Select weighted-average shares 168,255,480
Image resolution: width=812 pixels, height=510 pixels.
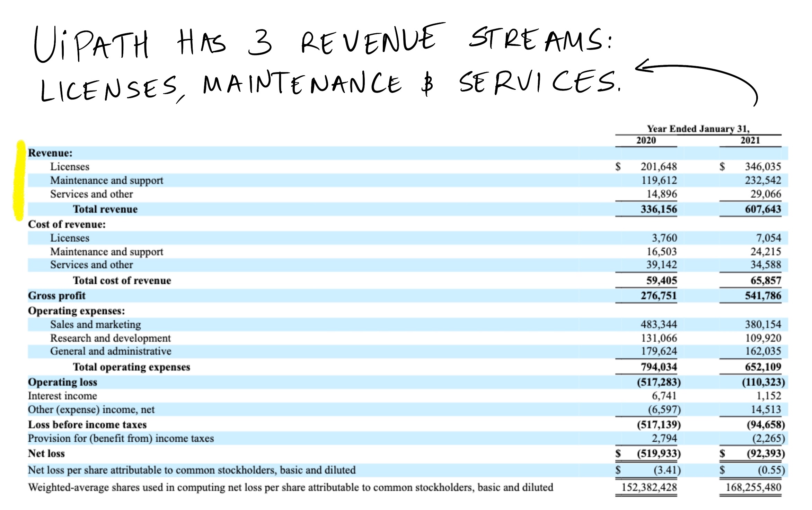(x=753, y=487)
